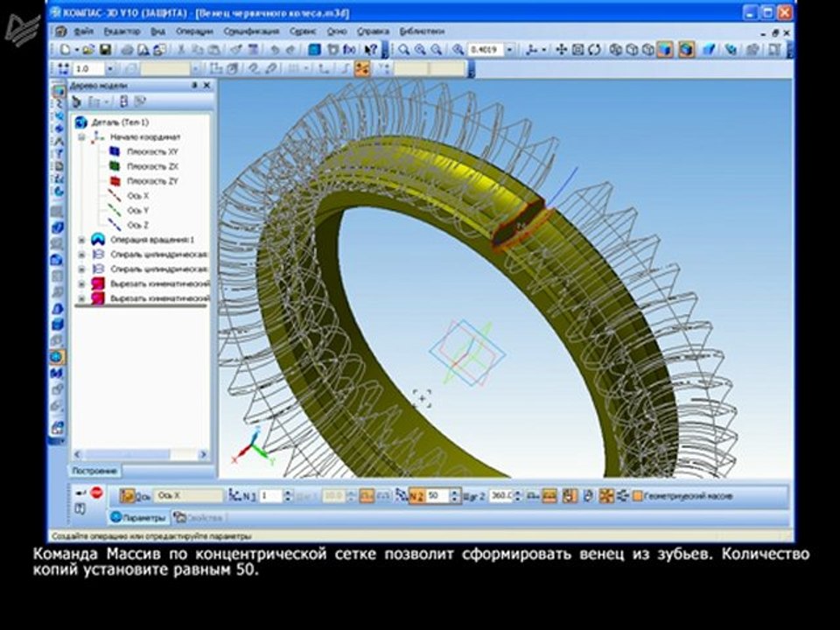Expand the Операция вращения:1 node

click(81, 240)
